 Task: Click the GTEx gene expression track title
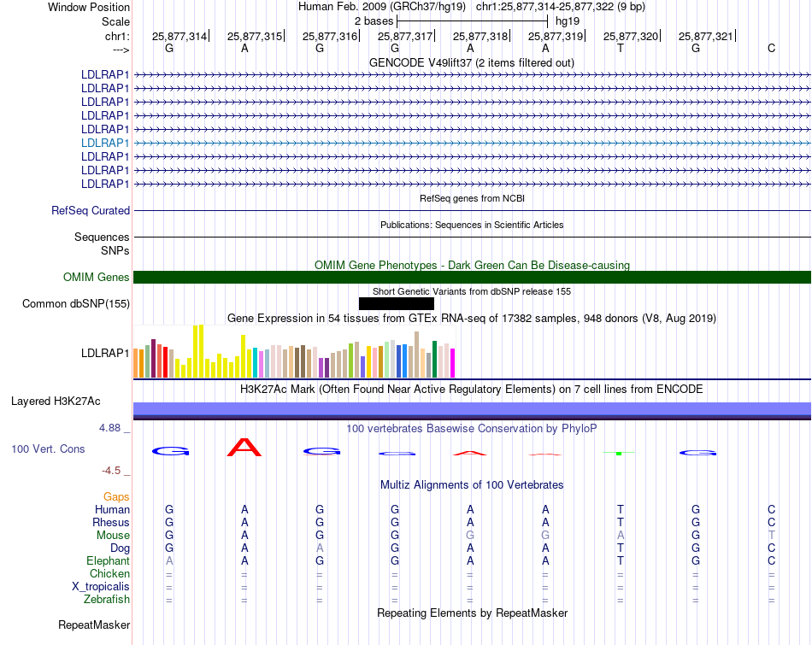coord(472,319)
